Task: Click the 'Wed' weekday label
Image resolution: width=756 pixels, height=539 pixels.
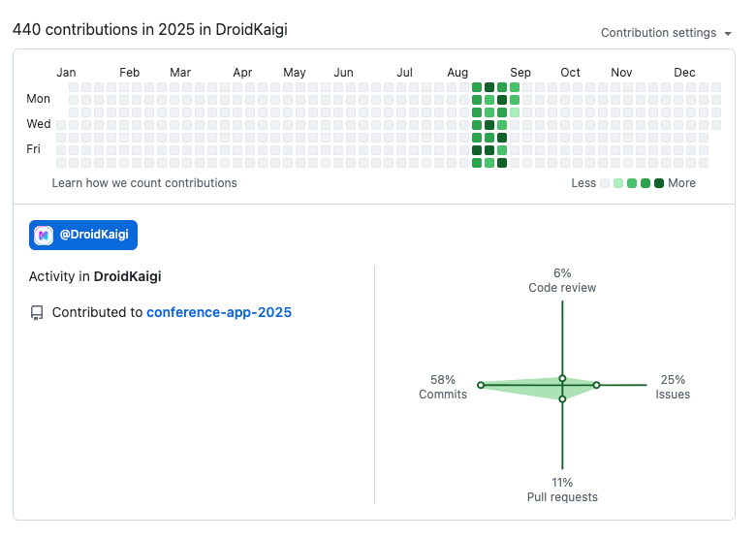Action: 38,124
